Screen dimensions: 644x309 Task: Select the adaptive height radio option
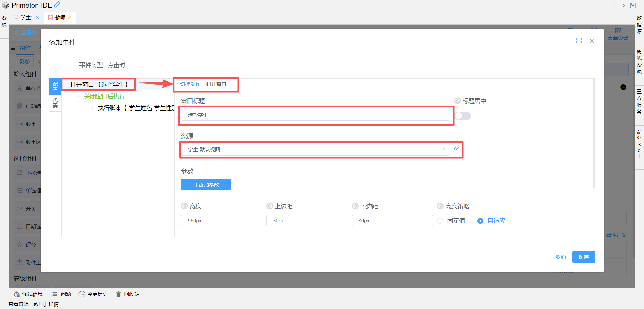[480, 221]
